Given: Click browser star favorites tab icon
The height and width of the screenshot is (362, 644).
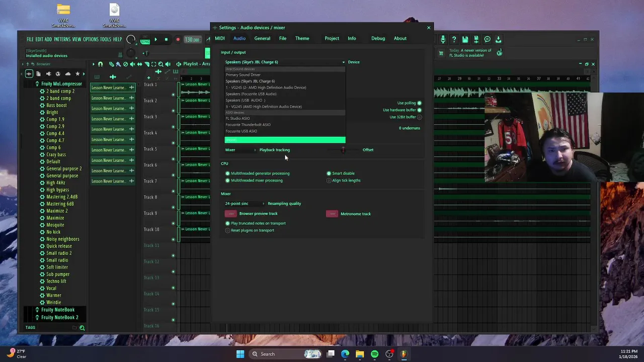Looking at the screenshot, I should [x=77, y=74].
